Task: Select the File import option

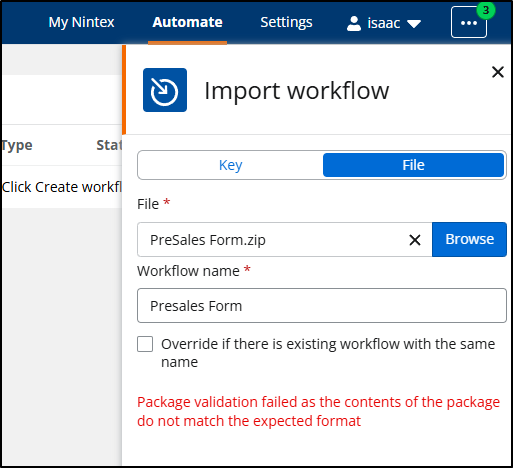Action: point(413,165)
